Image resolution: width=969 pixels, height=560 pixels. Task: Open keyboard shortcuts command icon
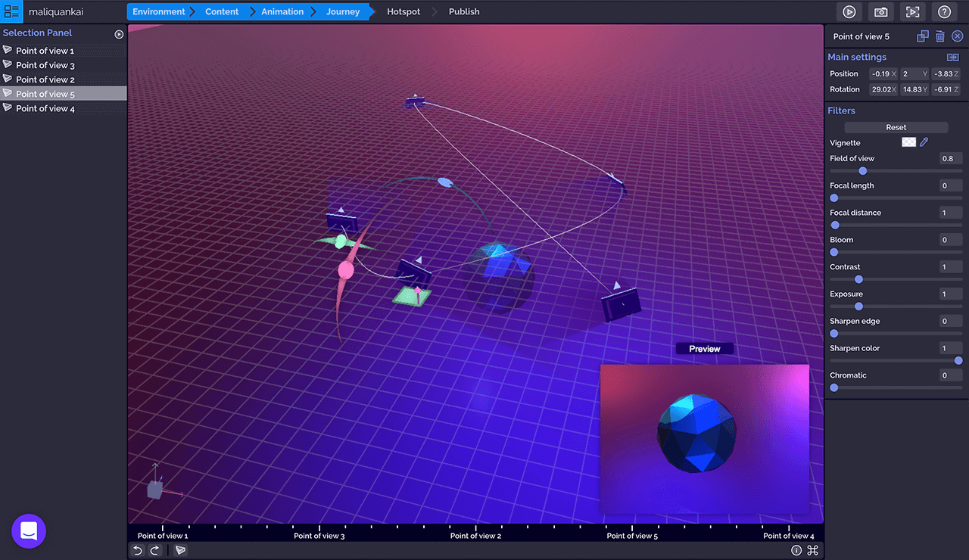[813, 550]
